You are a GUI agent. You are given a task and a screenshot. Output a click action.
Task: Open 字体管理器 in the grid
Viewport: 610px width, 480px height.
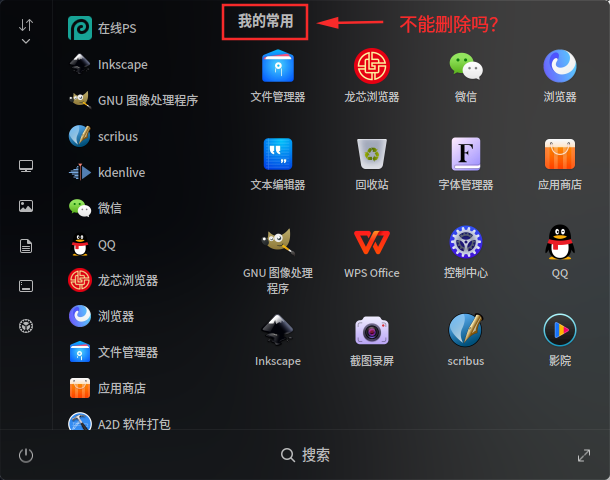click(466, 164)
